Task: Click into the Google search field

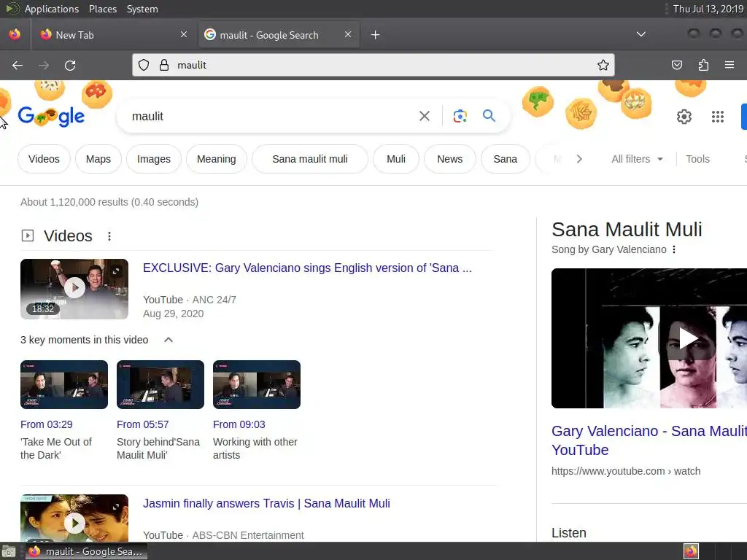Action: coord(271,116)
